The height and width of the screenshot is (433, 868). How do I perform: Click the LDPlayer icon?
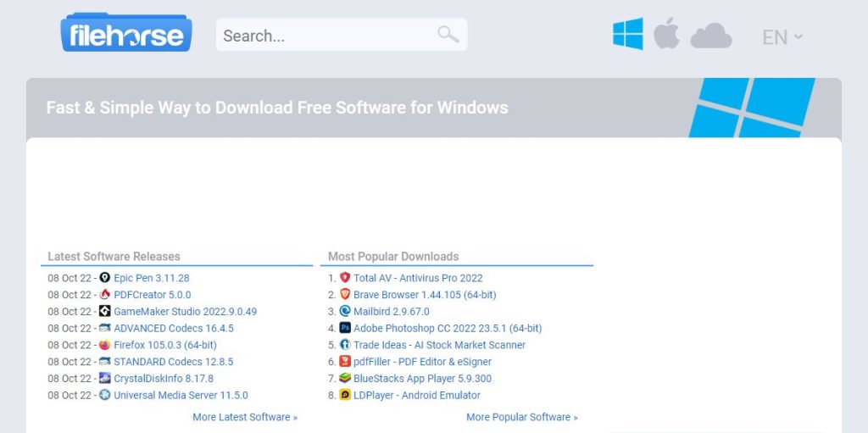coord(345,395)
